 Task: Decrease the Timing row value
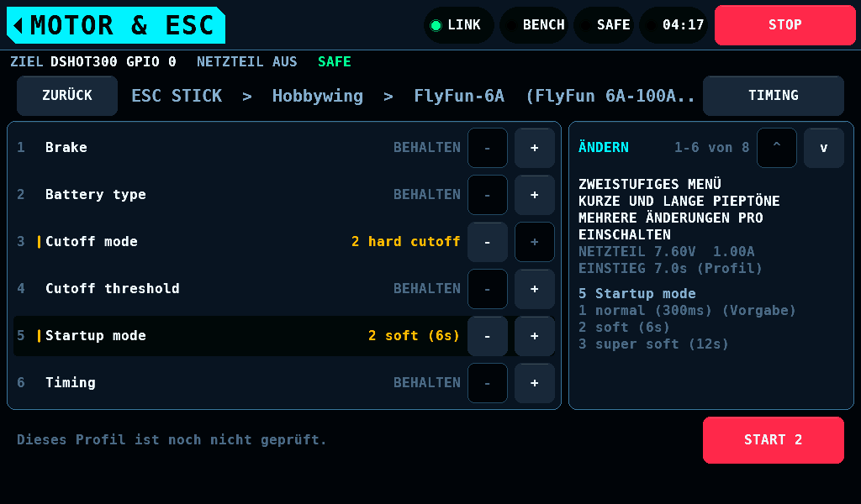(487, 383)
